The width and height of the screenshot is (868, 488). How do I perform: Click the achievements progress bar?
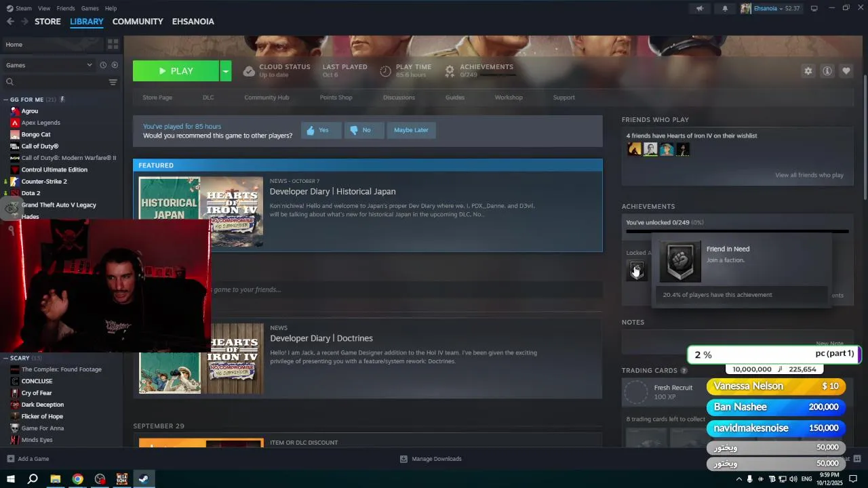pos(737,232)
